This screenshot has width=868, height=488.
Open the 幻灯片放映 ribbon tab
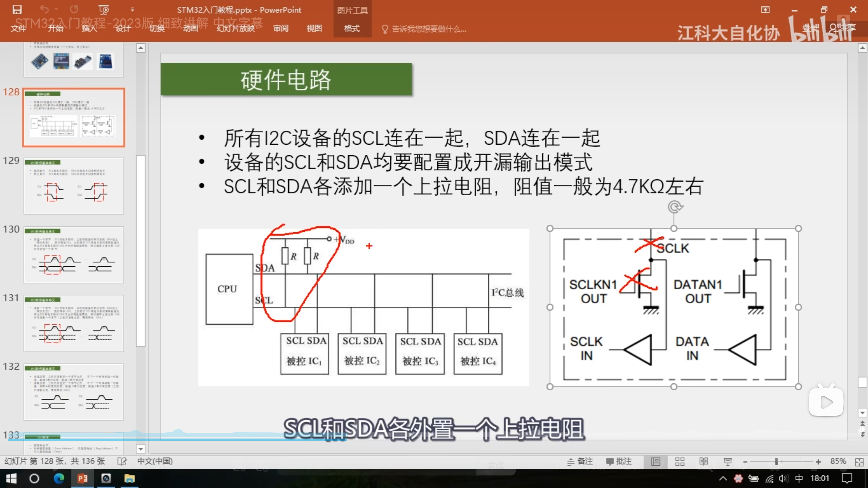[x=236, y=28]
